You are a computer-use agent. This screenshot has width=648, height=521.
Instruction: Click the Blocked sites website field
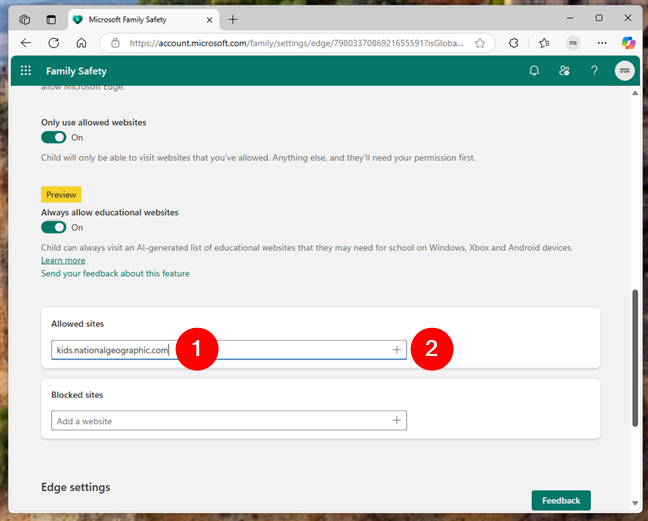pyautogui.click(x=220, y=421)
